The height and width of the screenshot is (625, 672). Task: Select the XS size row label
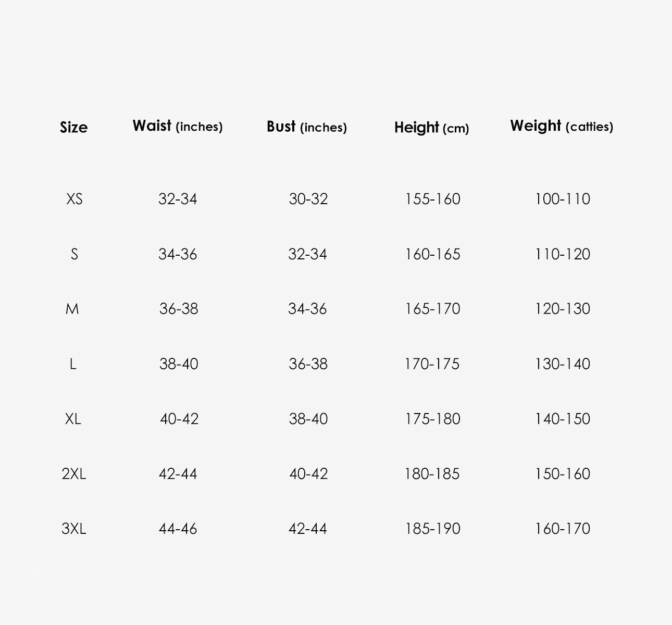click(x=74, y=199)
